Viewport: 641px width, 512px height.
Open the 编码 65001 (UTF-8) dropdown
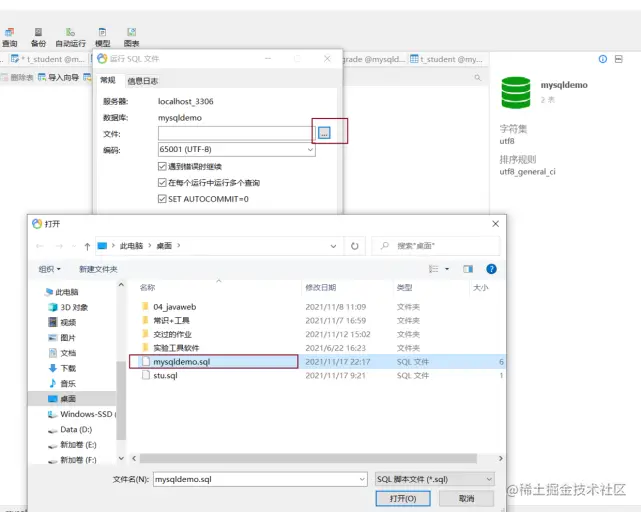[x=236, y=150]
